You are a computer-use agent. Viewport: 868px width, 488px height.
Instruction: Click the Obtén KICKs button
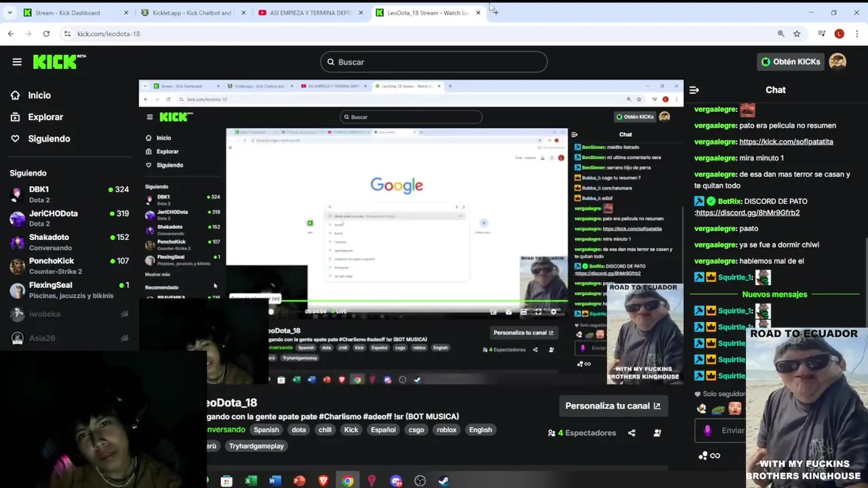point(790,62)
